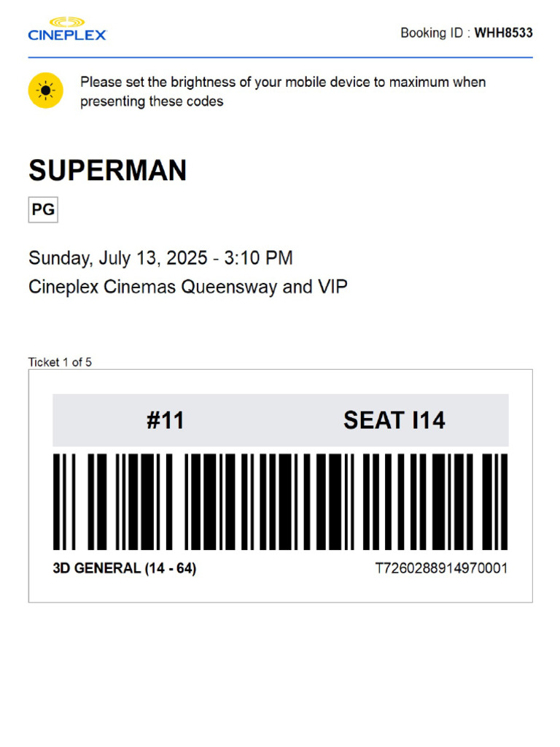Click the brightness instruction message text
The width and height of the screenshot is (560, 747).
tap(283, 91)
